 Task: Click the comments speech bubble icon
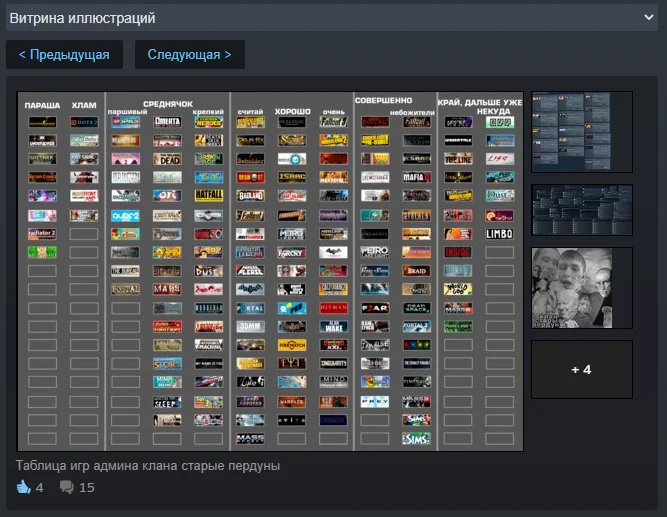click(x=67, y=487)
